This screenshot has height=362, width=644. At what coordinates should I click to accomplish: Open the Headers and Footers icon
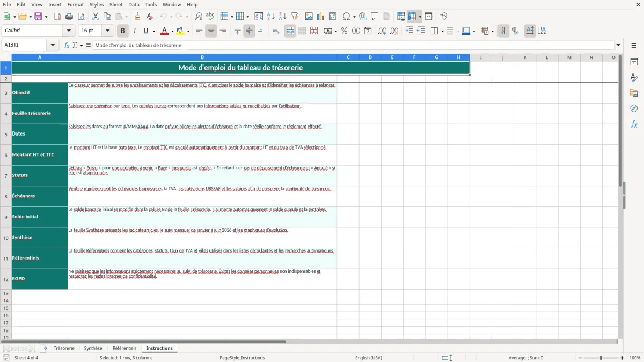(386, 17)
